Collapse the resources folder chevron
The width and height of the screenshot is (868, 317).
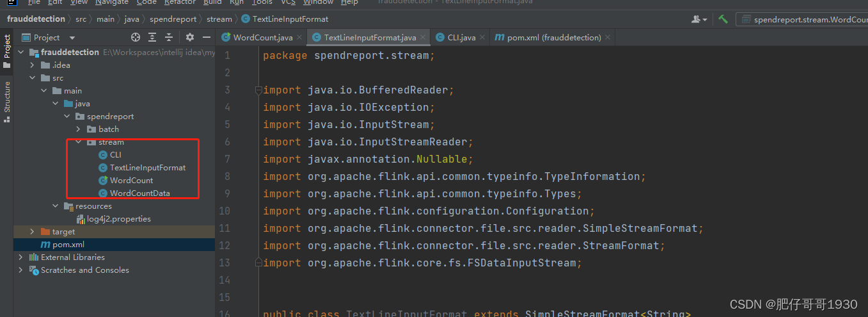[56, 206]
